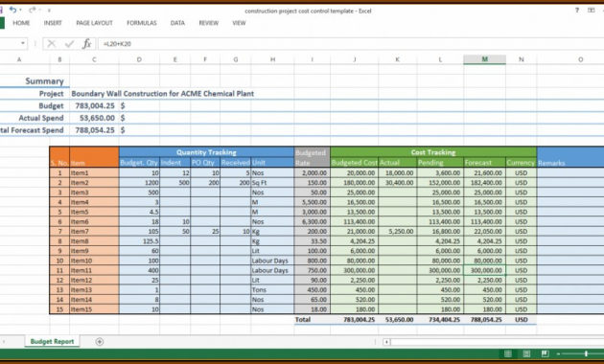Click Item2 budget quantity 1200
The width and height of the screenshot is (604, 364).
point(139,183)
